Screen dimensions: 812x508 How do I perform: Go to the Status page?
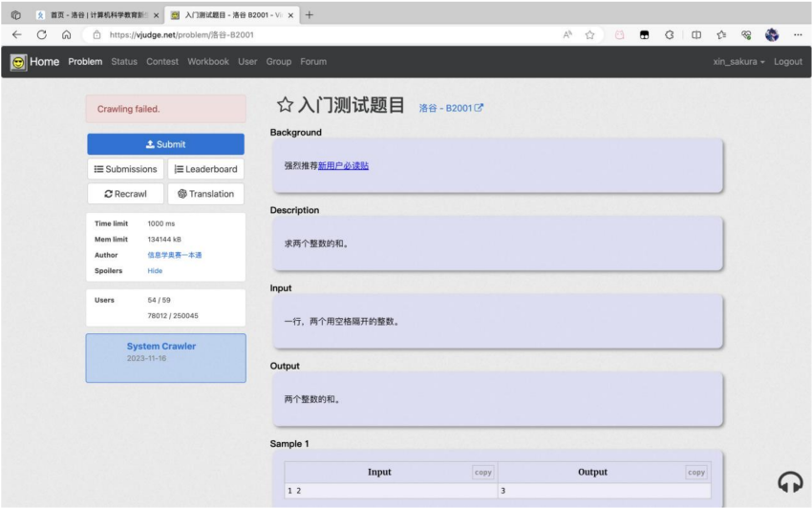click(x=124, y=62)
